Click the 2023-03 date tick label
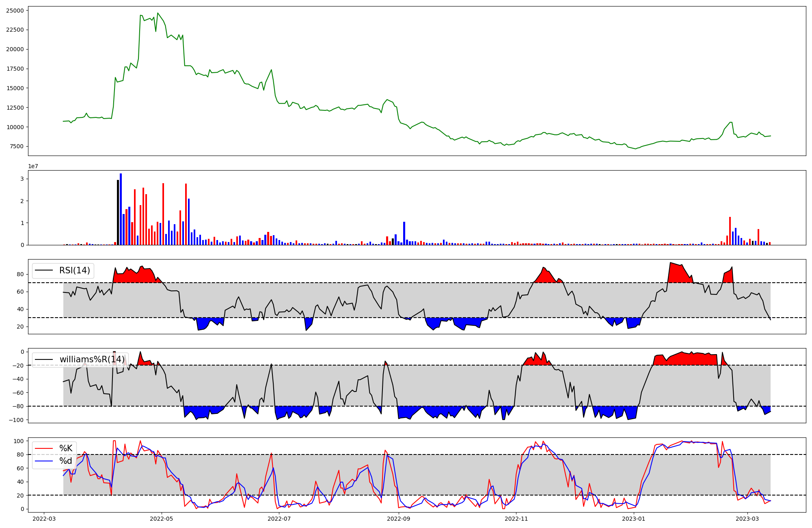The width and height of the screenshot is (812, 528). tap(747, 519)
